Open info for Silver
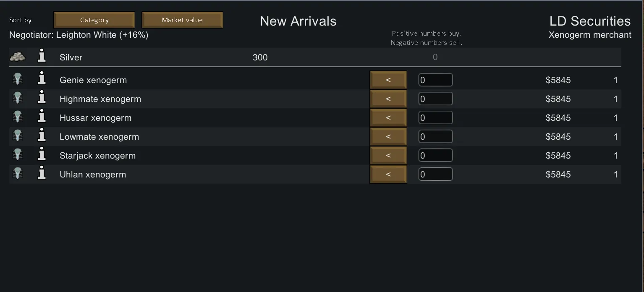The width and height of the screenshot is (644, 292). click(42, 56)
